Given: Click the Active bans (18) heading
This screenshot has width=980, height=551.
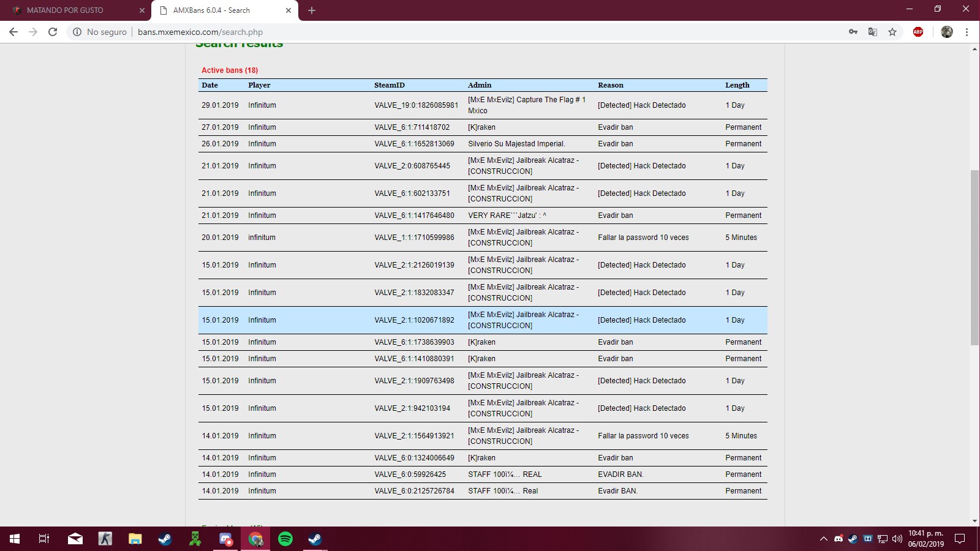Looking at the screenshot, I should (230, 70).
